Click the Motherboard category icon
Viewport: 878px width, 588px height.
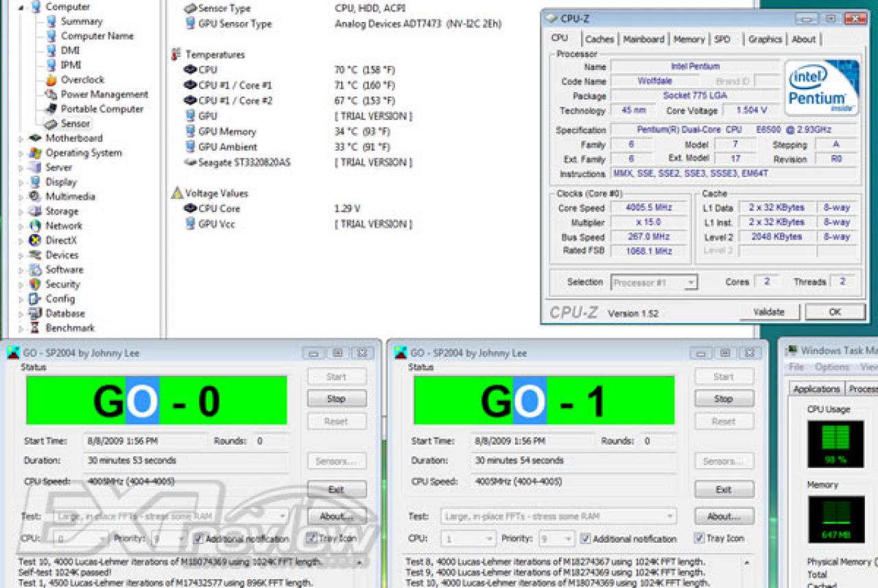(35, 138)
